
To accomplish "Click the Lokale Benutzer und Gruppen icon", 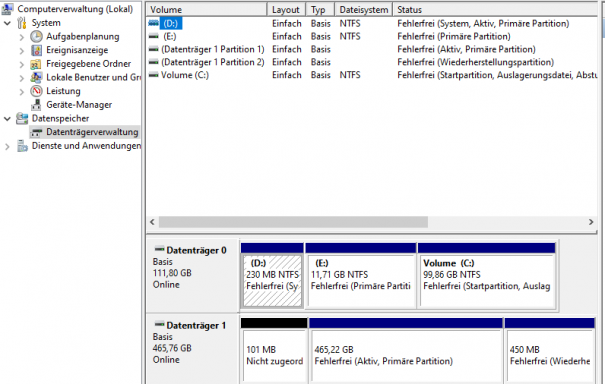I will tap(36, 77).
